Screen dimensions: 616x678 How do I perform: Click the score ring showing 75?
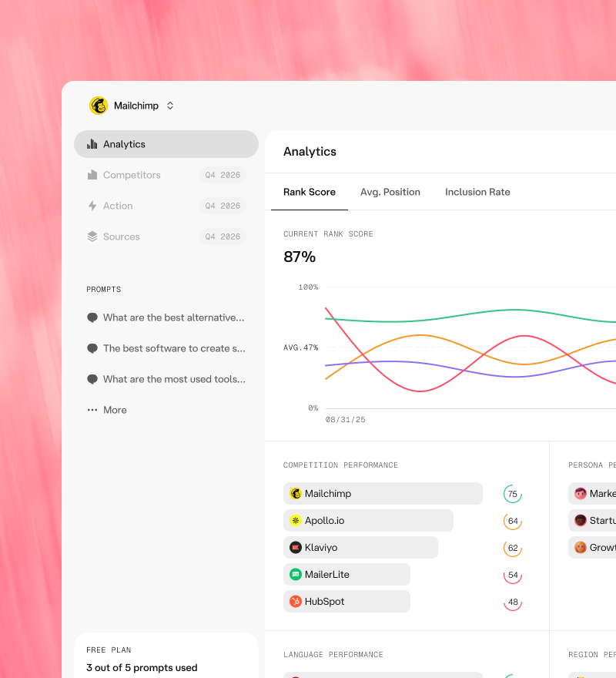(x=513, y=494)
